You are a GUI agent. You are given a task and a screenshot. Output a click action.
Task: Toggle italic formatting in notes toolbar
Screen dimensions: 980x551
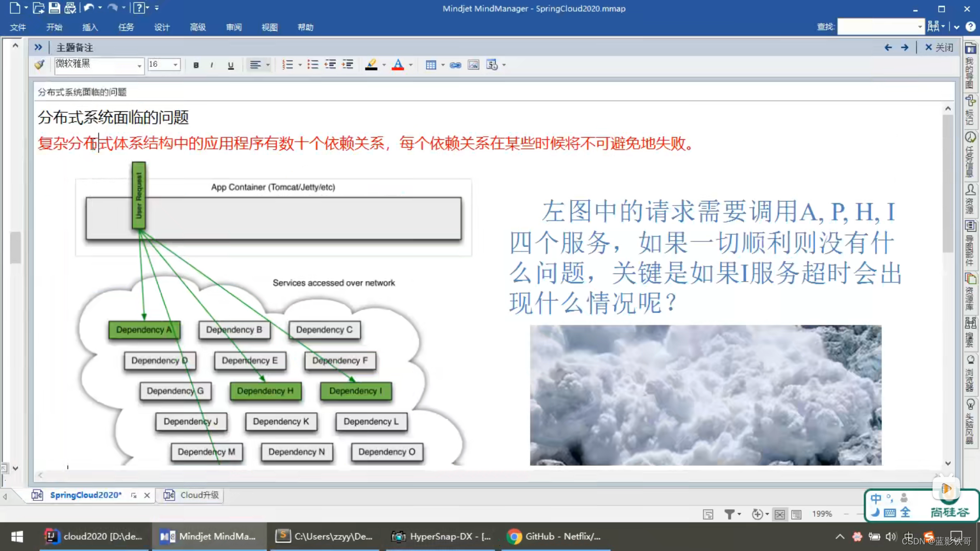pyautogui.click(x=212, y=65)
